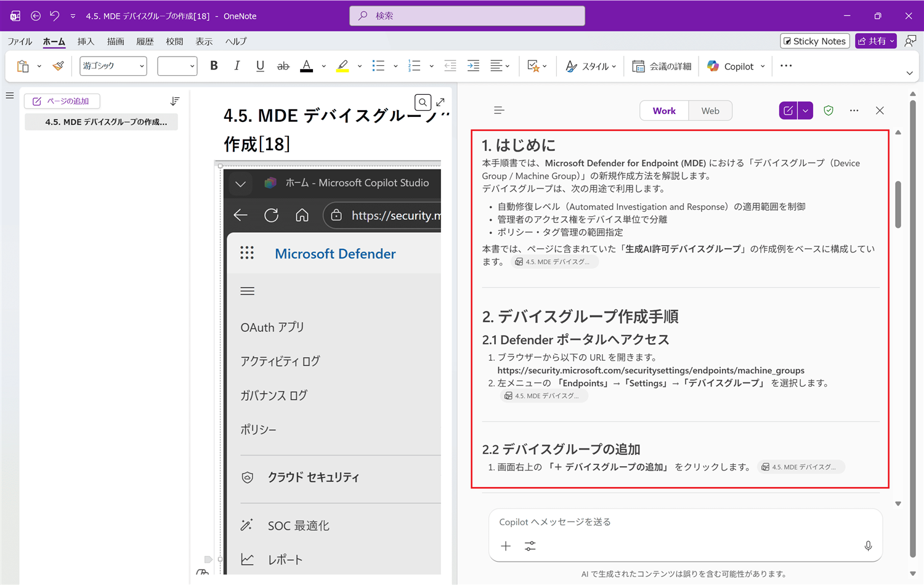The height and width of the screenshot is (585, 924).
Task: Expand the bullet style dropdown arrow
Action: pyautogui.click(x=395, y=66)
